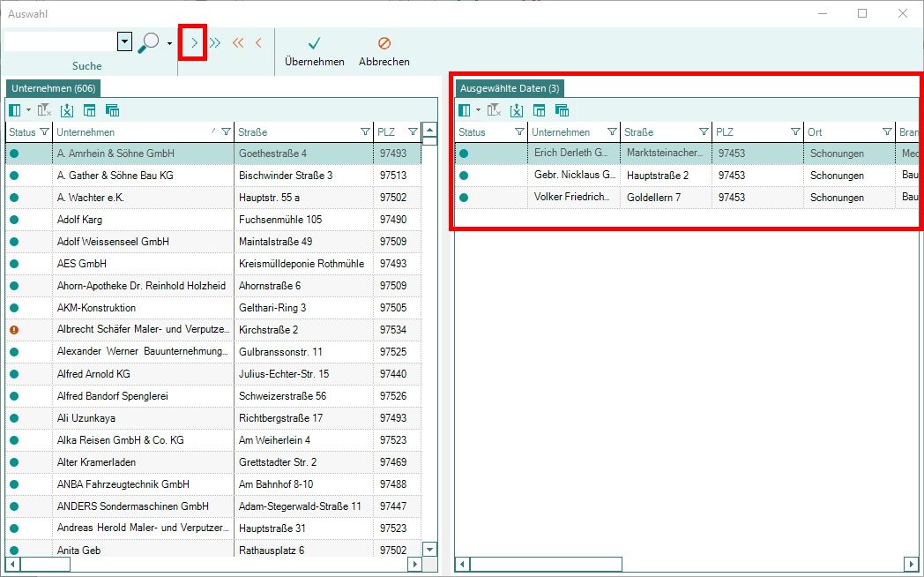Viewport: 924px width, 577px height.
Task: Confirm selection with the Übernehmen button
Action: 314,51
